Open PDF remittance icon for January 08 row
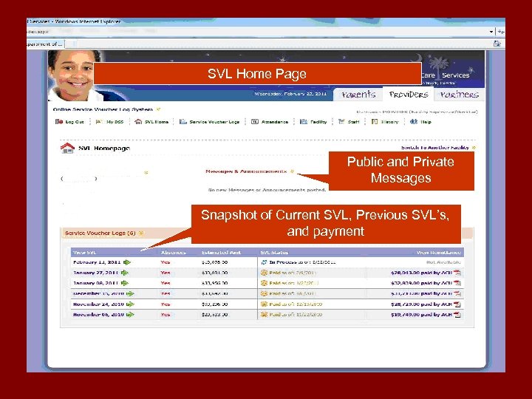Viewport: 532px width, 399px height. [x=457, y=283]
